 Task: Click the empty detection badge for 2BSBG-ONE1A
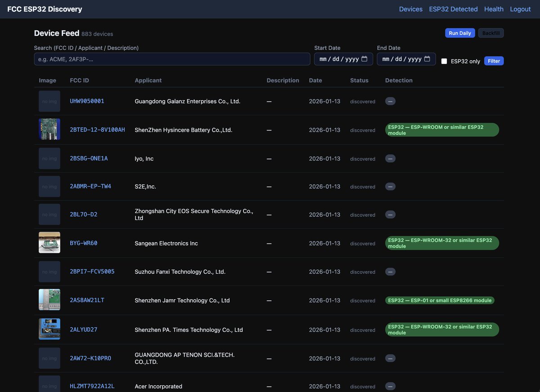coord(390,159)
